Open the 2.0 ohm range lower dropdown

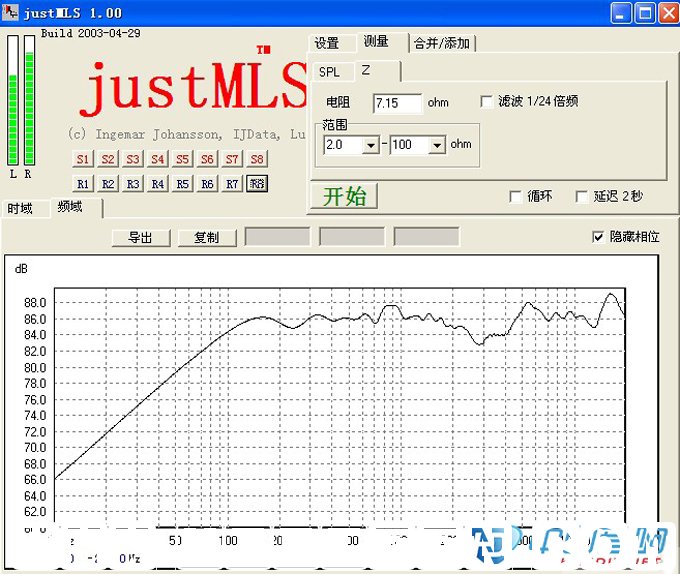(371, 145)
